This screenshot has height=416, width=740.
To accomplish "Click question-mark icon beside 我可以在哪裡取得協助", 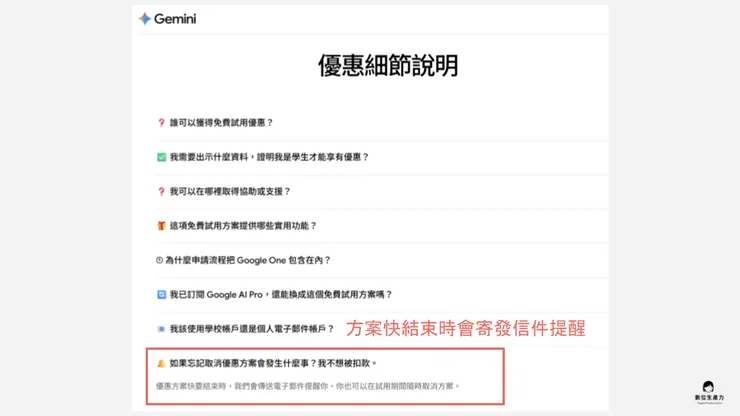I will click(161, 192).
